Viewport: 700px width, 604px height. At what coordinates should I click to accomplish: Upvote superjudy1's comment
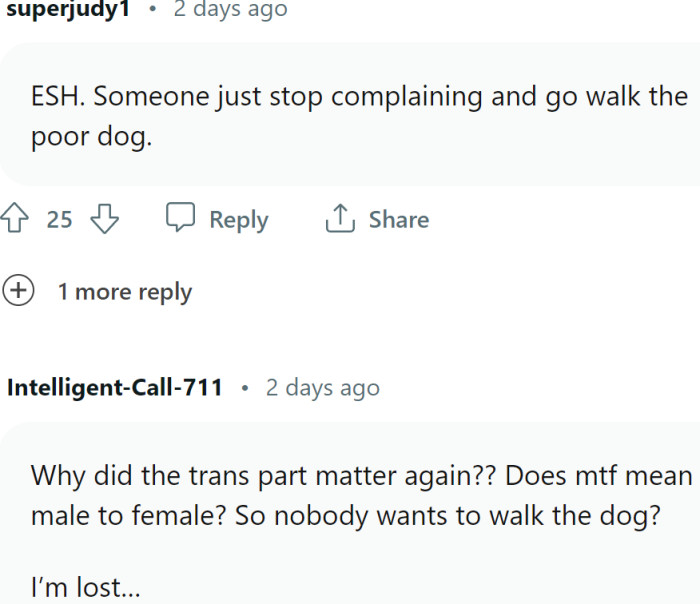(x=15, y=219)
